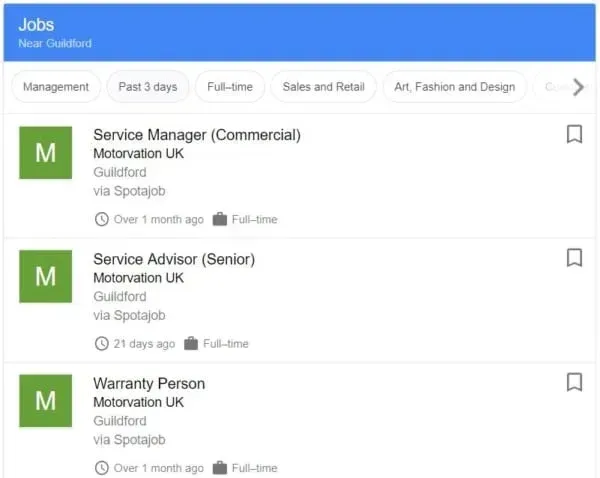This screenshot has width=600, height=478.
Task: Click 'Over 1 month ago' on Service Manager
Action: point(159,220)
